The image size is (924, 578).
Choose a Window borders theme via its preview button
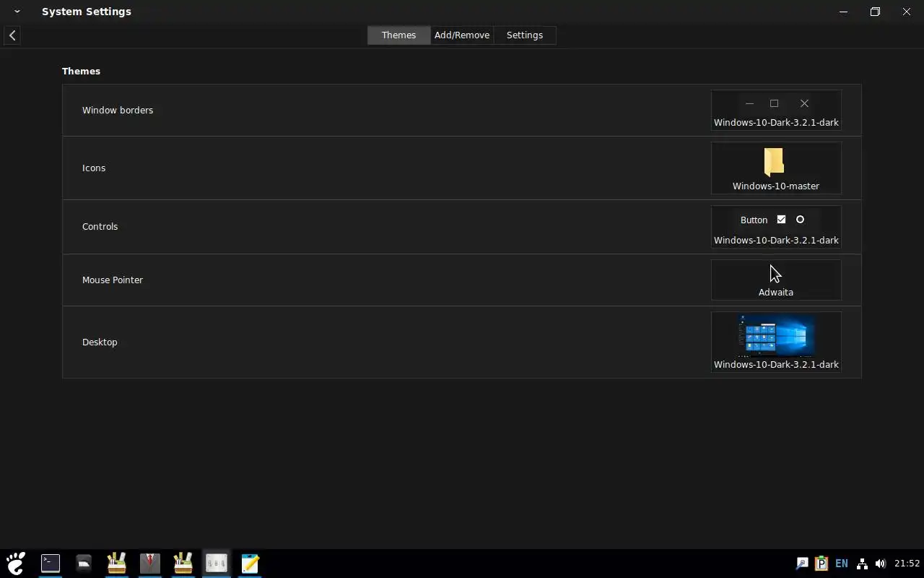[776, 111]
